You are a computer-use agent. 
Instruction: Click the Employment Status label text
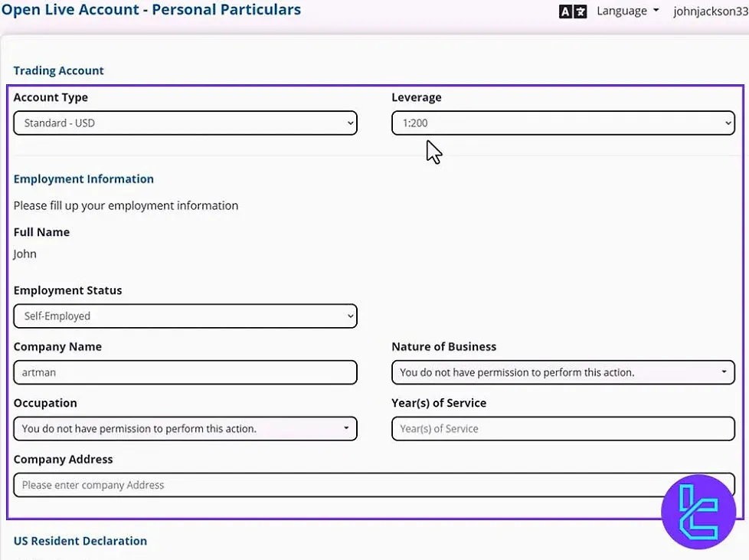pos(67,290)
